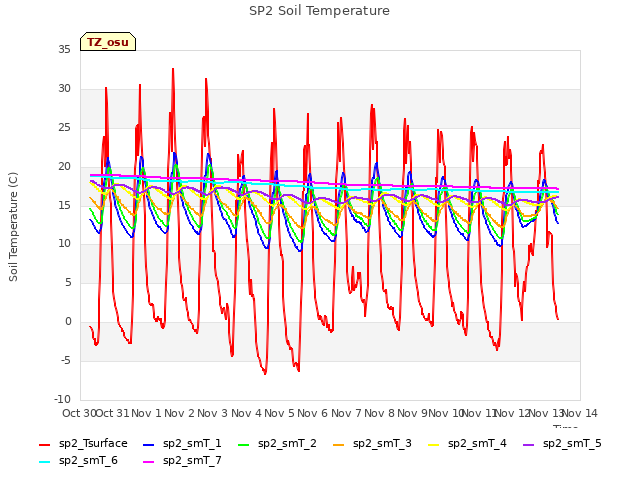
Task: Click the TZ_osu annotation label
Action: [x=108, y=42]
